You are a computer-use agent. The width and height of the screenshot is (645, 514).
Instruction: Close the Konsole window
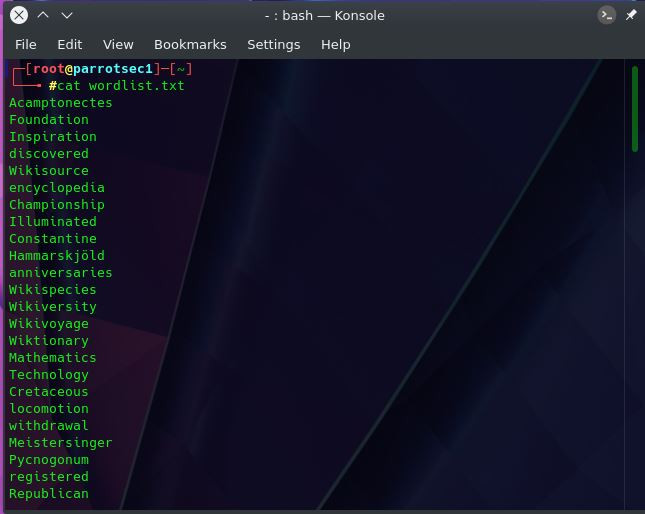pos(19,16)
